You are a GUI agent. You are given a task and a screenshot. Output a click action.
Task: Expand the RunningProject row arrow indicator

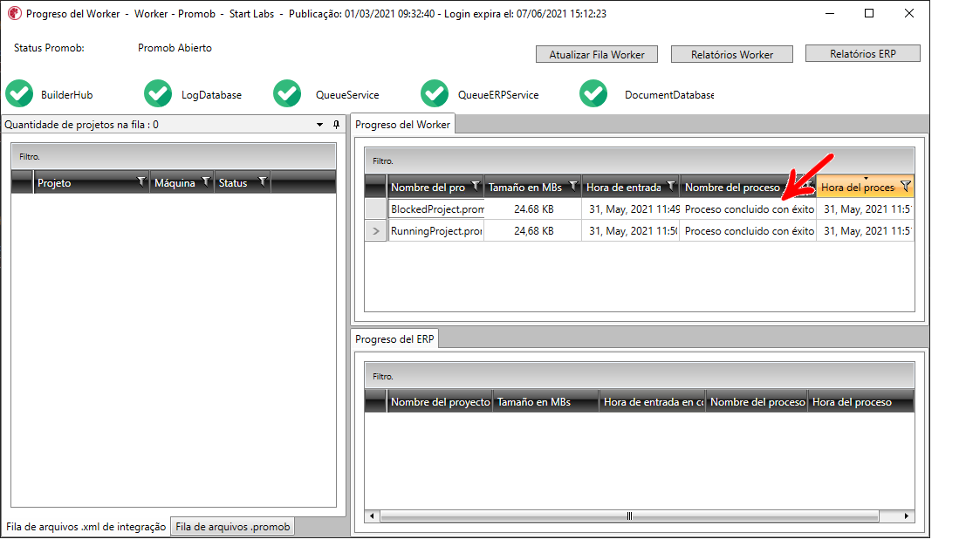[x=375, y=231]
